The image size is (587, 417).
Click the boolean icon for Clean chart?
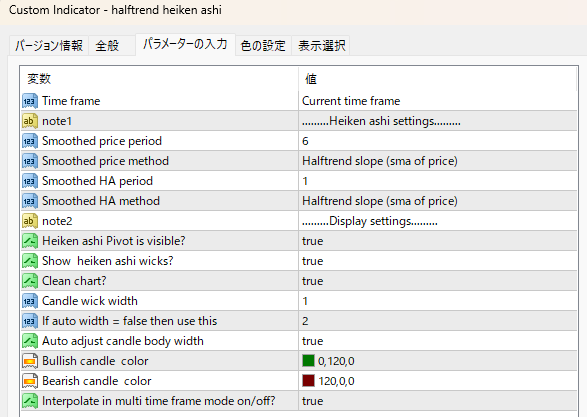30,281
